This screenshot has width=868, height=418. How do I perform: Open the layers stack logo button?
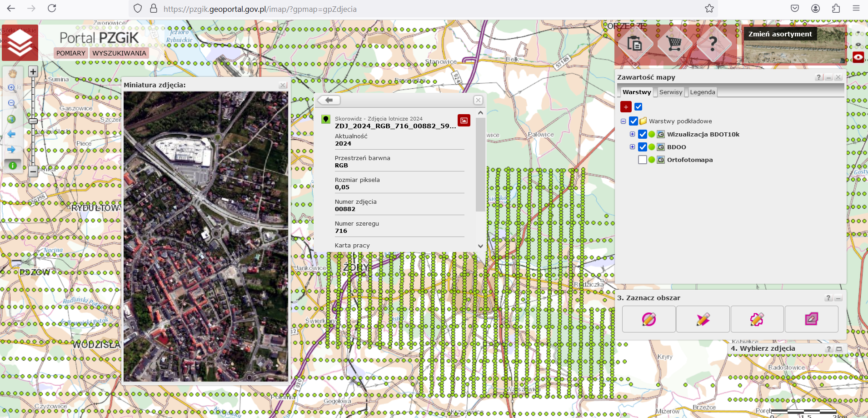pos(20,43)
